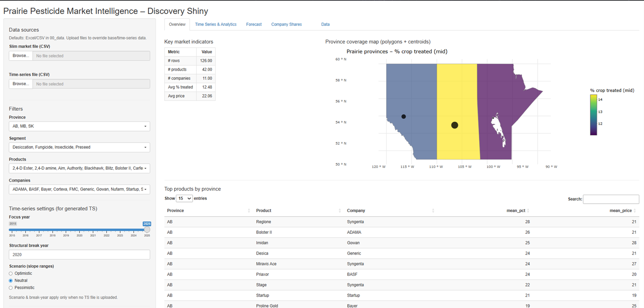Switch to the Time Series & Analytics tab
Screen dimensions: 644x308
[x=216, y=25]
